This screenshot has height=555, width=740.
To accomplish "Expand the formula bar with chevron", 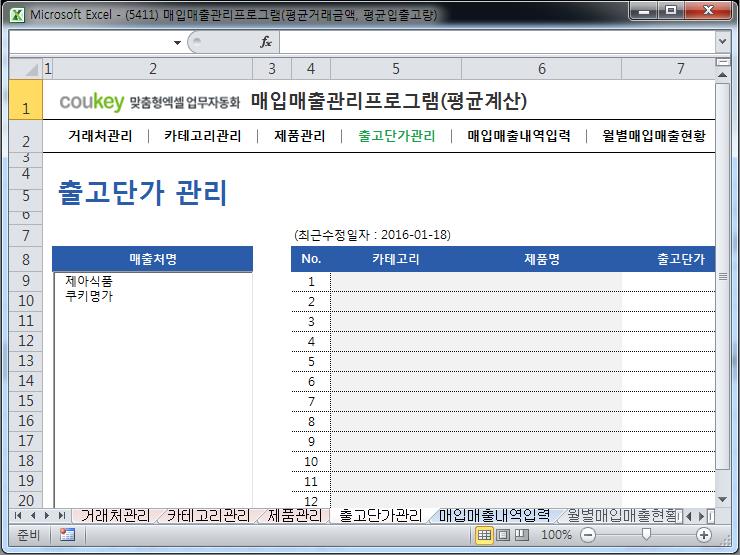I will pos(722,42).
